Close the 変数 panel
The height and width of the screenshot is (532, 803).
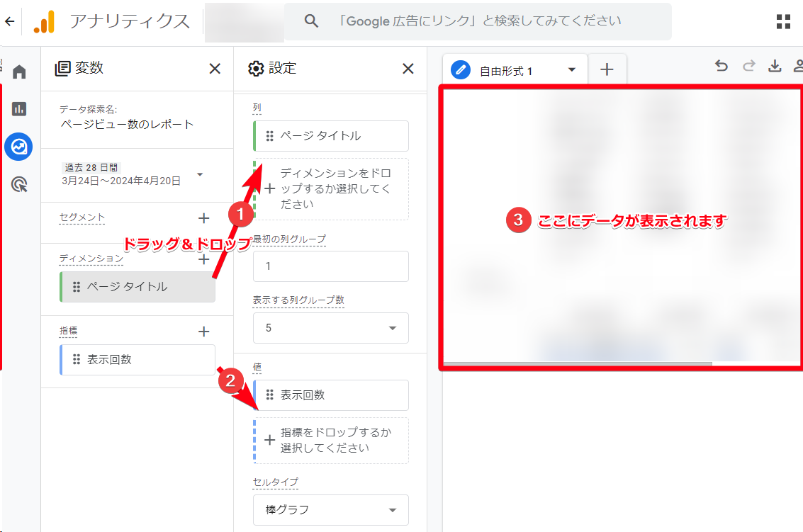pos(215,69)
